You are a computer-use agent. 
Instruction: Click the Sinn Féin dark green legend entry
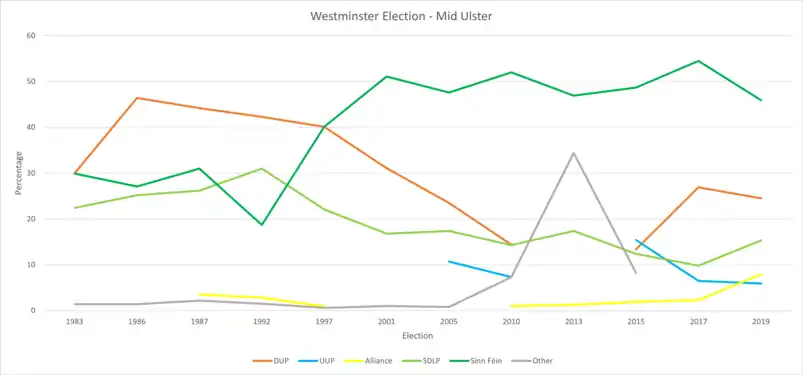[x=477, y=361]
